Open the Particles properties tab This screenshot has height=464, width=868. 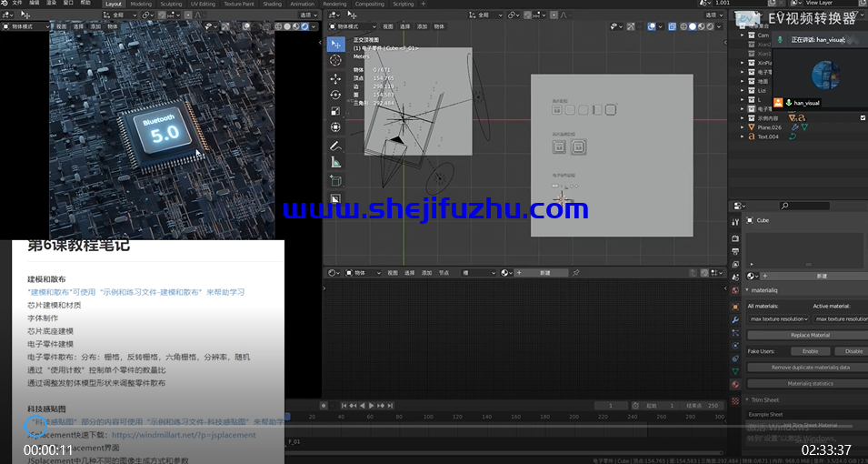[x=735, y=333]
